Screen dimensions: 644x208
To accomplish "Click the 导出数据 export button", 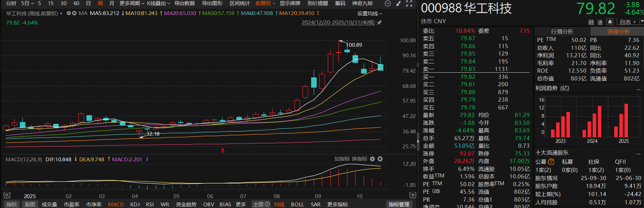I will 184,3.
